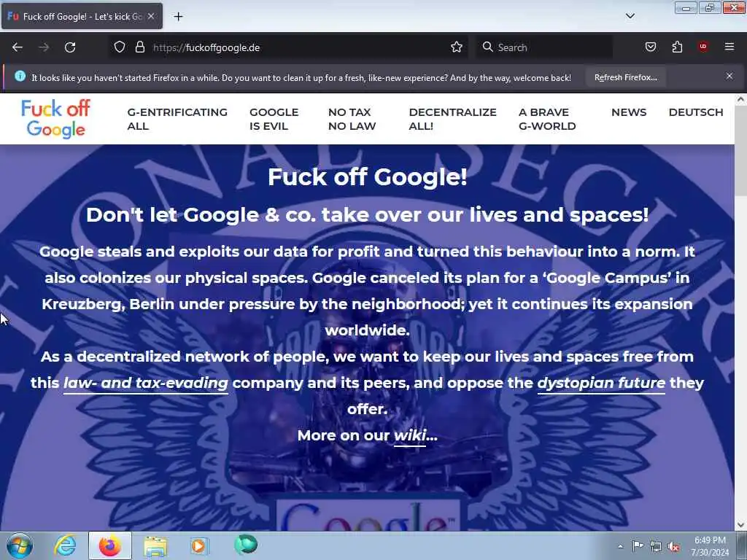Viewport: 747px width, 560px height.
Task: Toggle the muted volume tray icon
Action: point(673,547)
